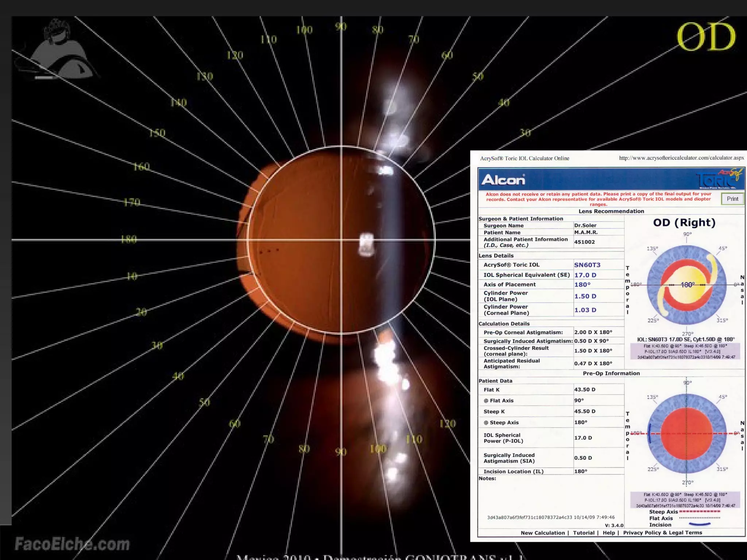
Task: Open the New Calculation link
Action: (x=542, y=533)
